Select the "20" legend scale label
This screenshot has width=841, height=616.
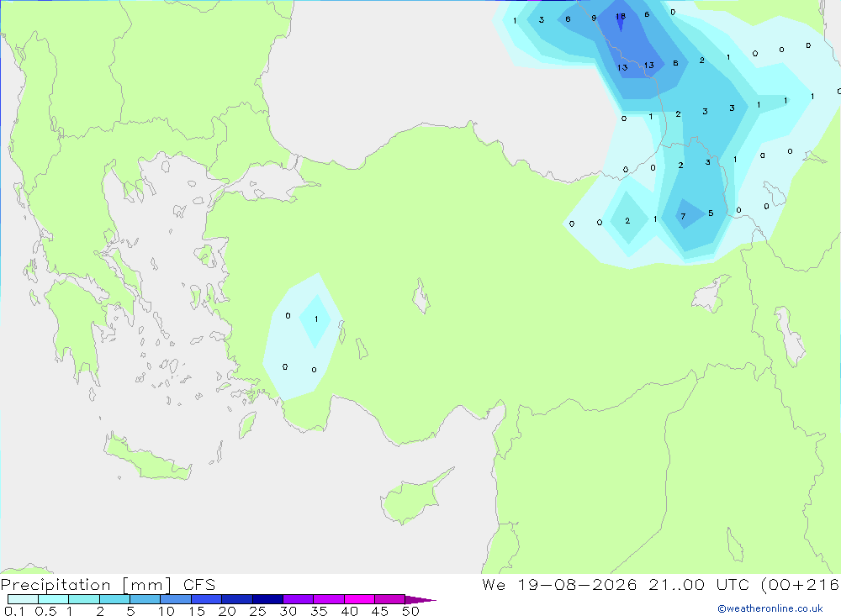(x=227, y=611)
